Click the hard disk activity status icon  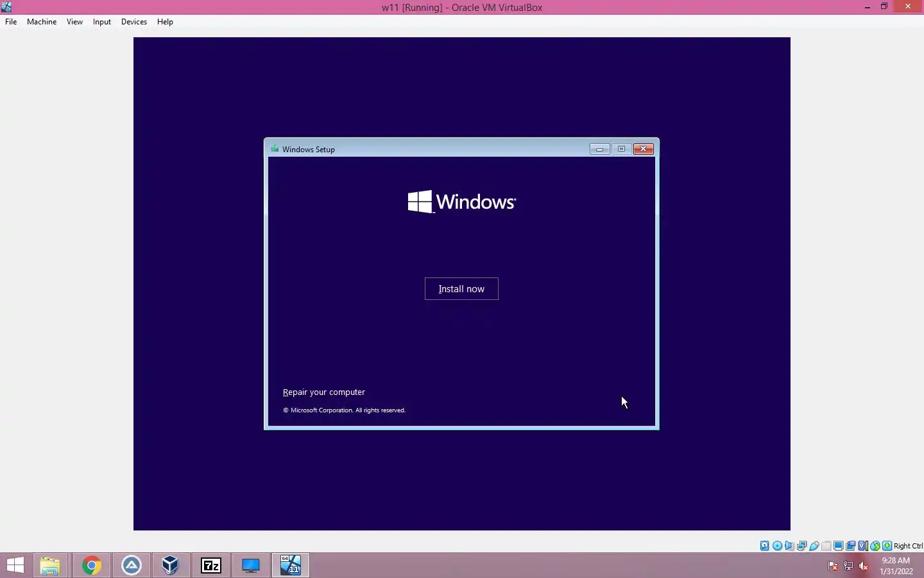tap(765, 546)
